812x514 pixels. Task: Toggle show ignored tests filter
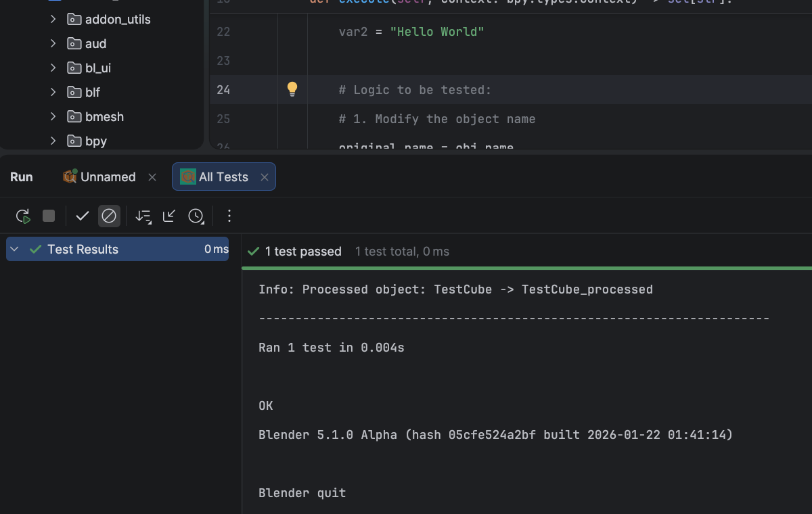tap(109, 216)
